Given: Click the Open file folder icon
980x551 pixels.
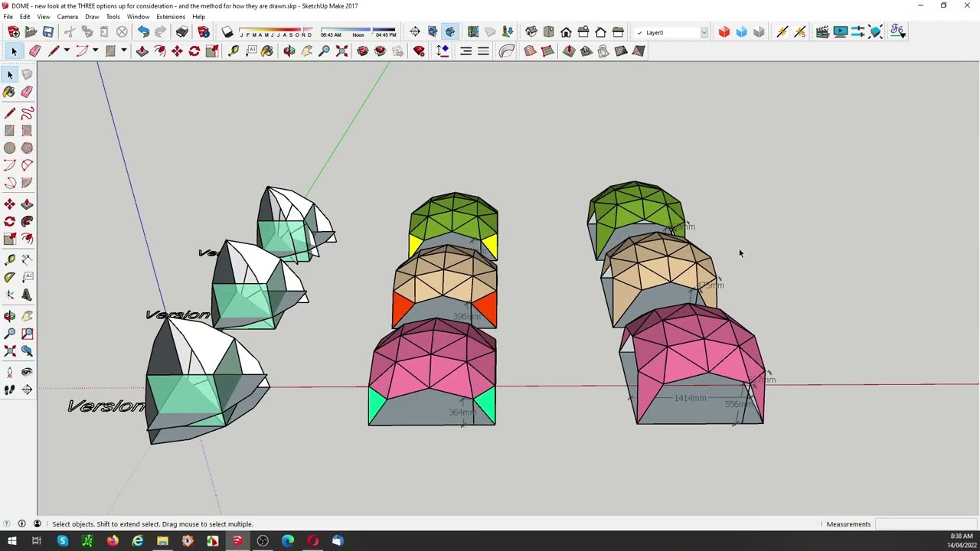Looking at the screenshot, I should tap(31, 32).
